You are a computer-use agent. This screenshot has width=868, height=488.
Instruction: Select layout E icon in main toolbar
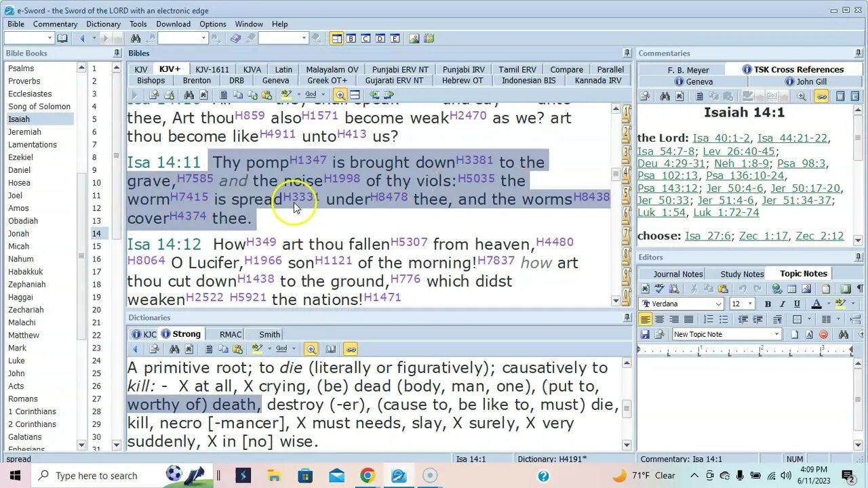point(395,39)
